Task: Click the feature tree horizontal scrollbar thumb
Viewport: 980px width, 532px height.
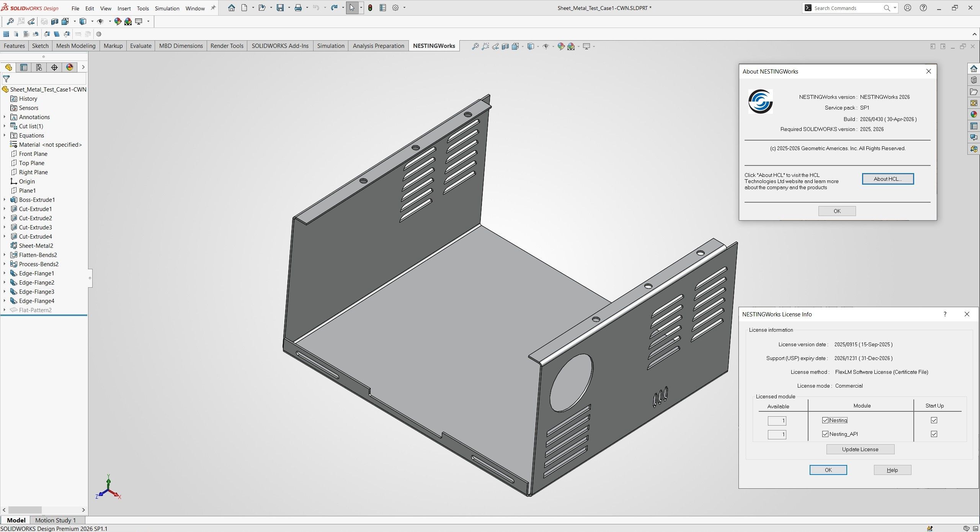Action: [25, 510]
